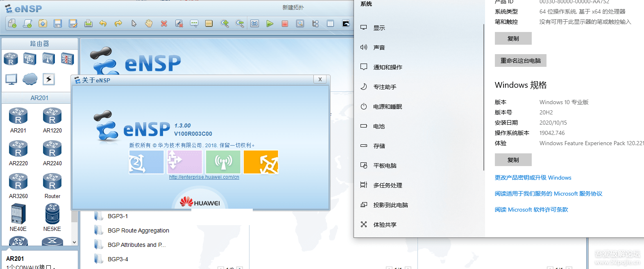Pick the AR1220 router device
The image size is (644, 269).
52,120
